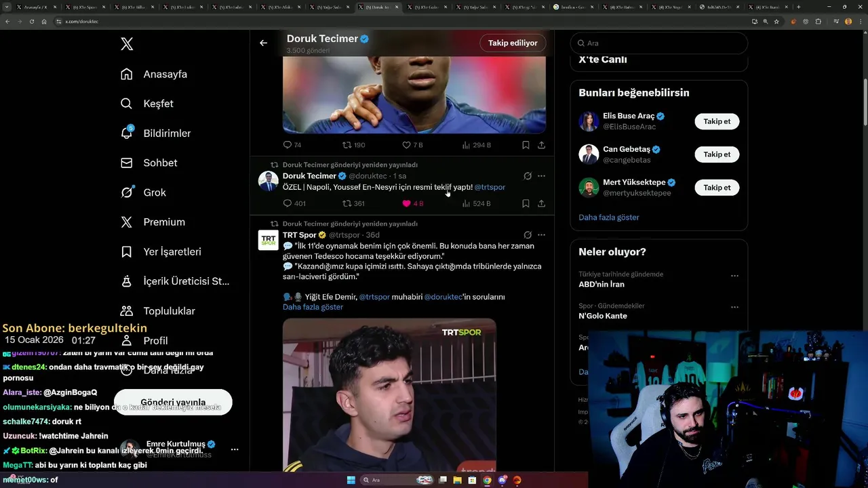
Task: Open Keşfet search icon in sidebar
Action: pos(127,104)
